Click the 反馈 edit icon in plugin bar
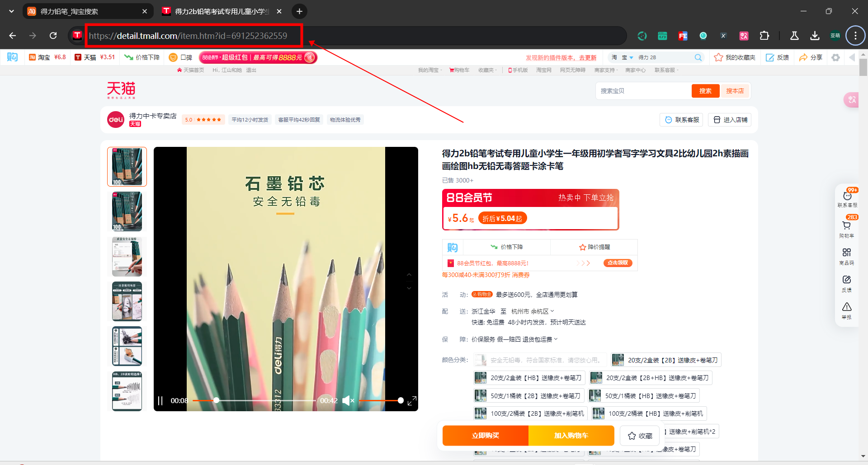 click(770, 57)
